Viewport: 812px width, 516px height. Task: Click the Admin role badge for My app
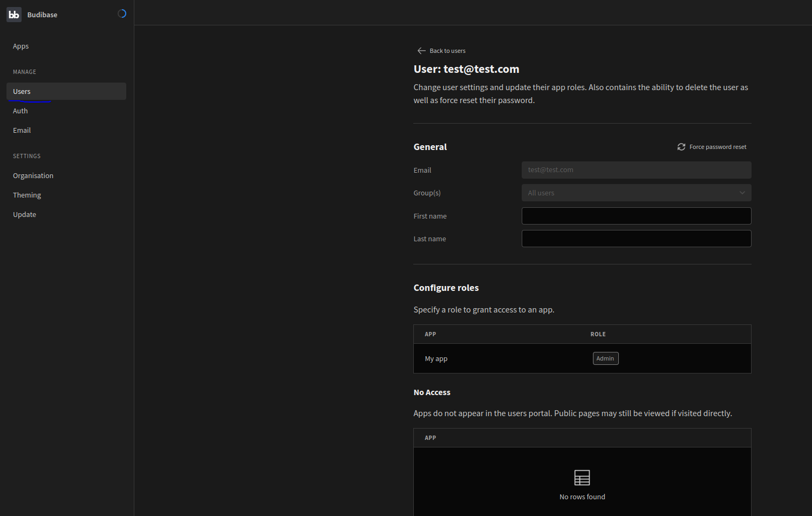point(605,358)
